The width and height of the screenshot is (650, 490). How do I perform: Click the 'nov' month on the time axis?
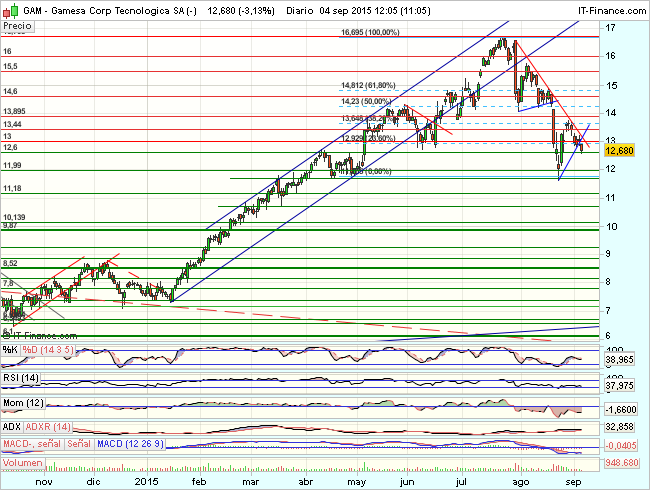[x=41, y=481]
